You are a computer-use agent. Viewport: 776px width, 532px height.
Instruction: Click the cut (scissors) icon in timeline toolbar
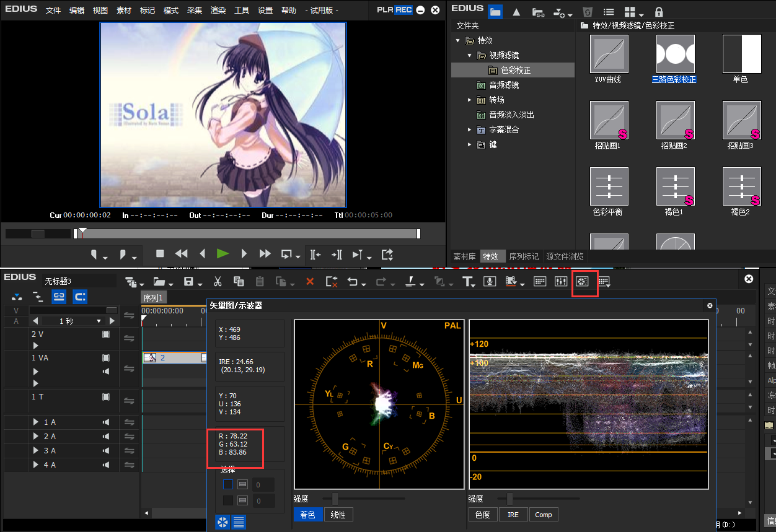(218, 282)
